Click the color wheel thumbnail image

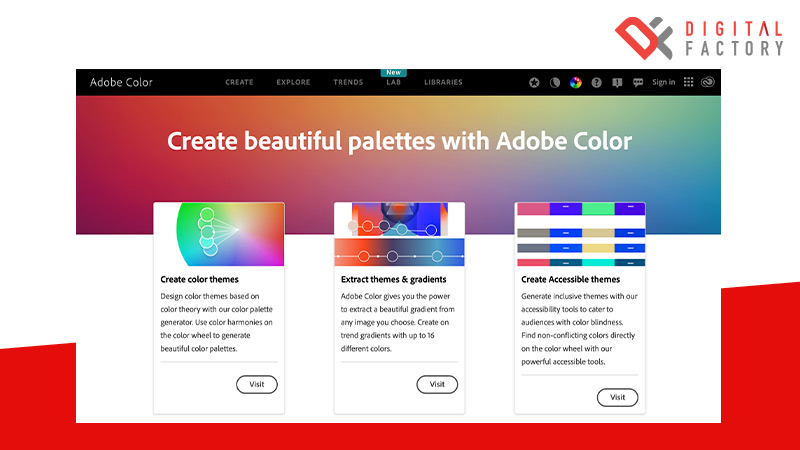218,234
